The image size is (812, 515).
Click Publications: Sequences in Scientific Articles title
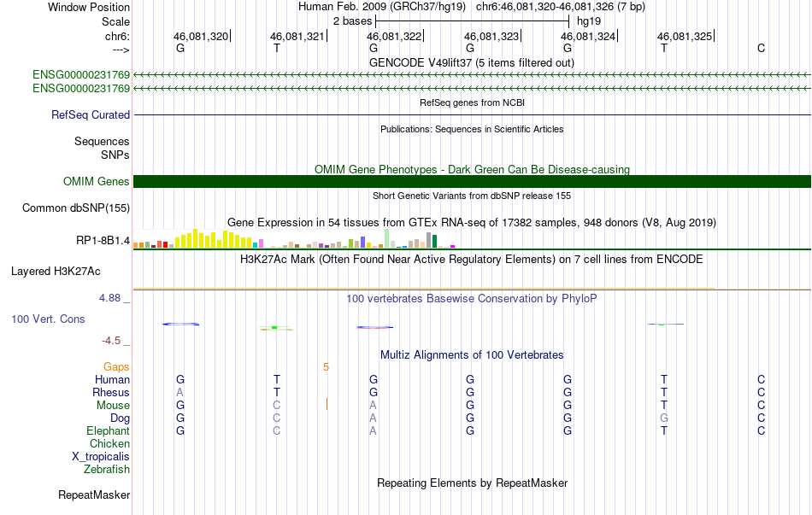472,129
